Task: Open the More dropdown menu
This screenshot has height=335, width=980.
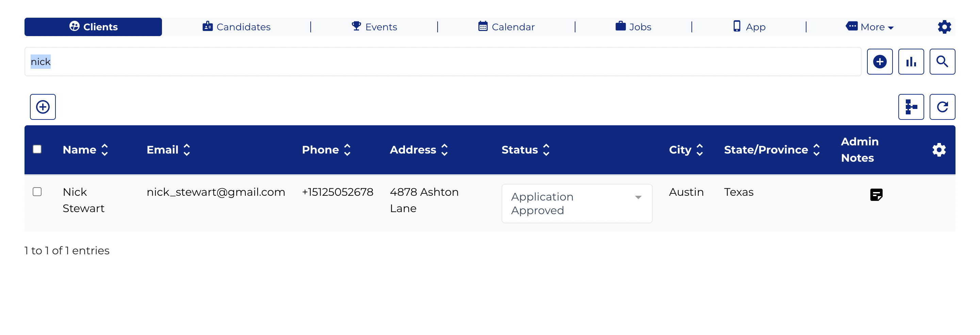Action: pos(869,27)
